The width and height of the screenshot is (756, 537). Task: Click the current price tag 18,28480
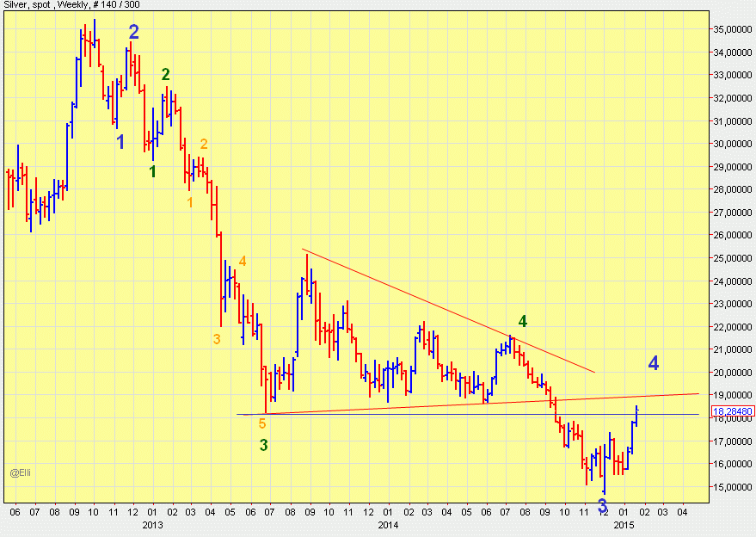point(732,412)
